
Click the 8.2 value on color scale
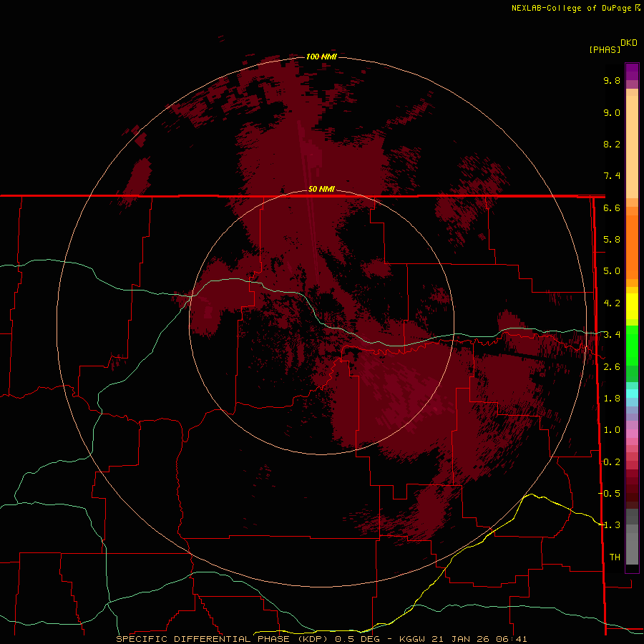[x=612, y=144]
